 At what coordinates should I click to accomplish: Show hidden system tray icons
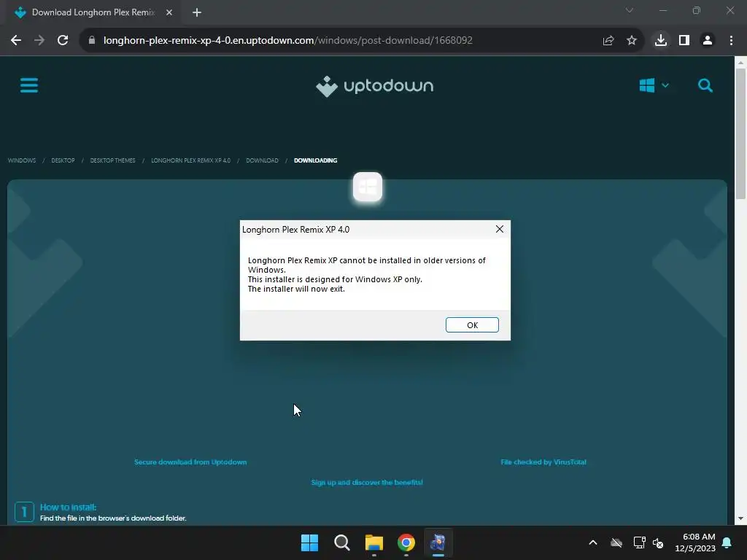[x=593, y=542]
